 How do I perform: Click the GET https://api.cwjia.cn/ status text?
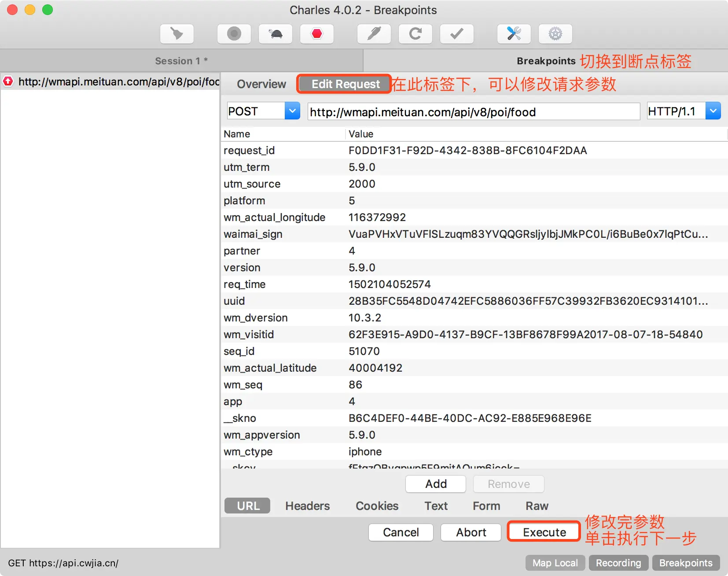point(63,563)
